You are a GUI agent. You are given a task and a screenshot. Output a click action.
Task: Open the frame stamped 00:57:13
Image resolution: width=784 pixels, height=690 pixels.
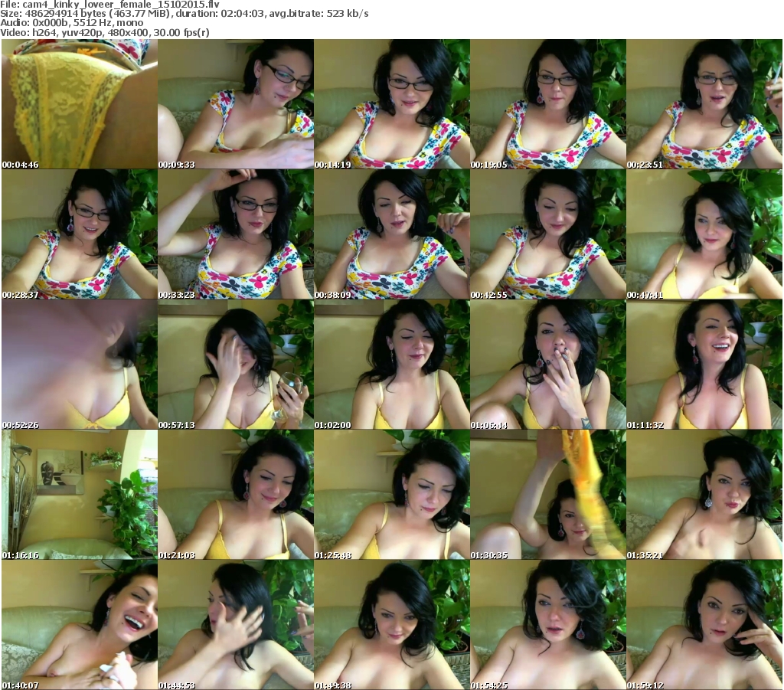pyautogui.click(x=236, y=365)
